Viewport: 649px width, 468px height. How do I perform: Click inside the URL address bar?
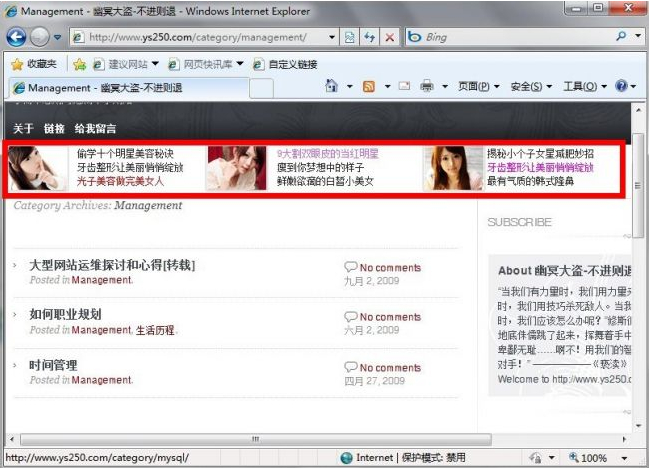tap(200, 37)
